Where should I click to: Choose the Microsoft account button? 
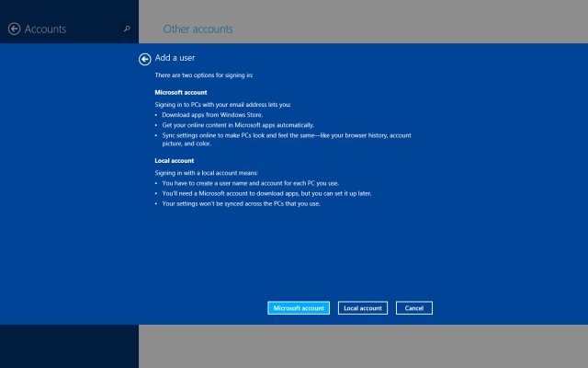[299, 308]
